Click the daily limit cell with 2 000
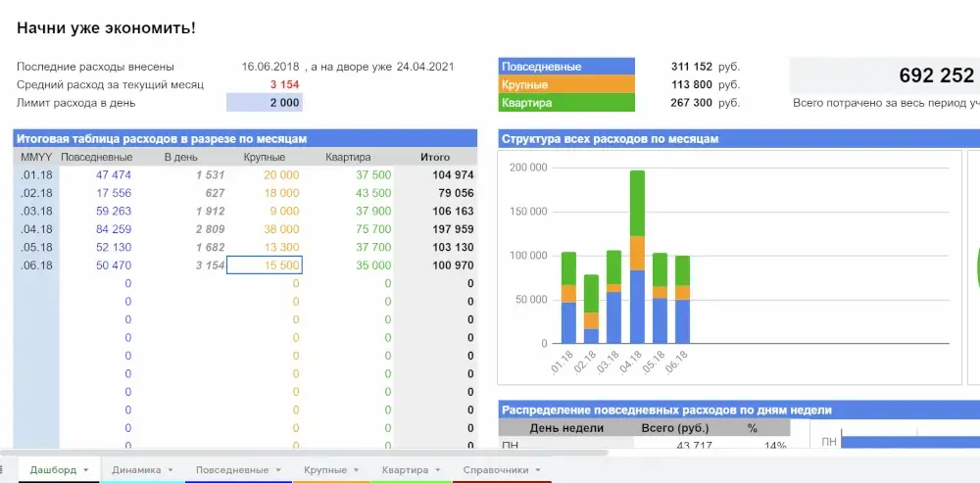 tap(265, 103)
